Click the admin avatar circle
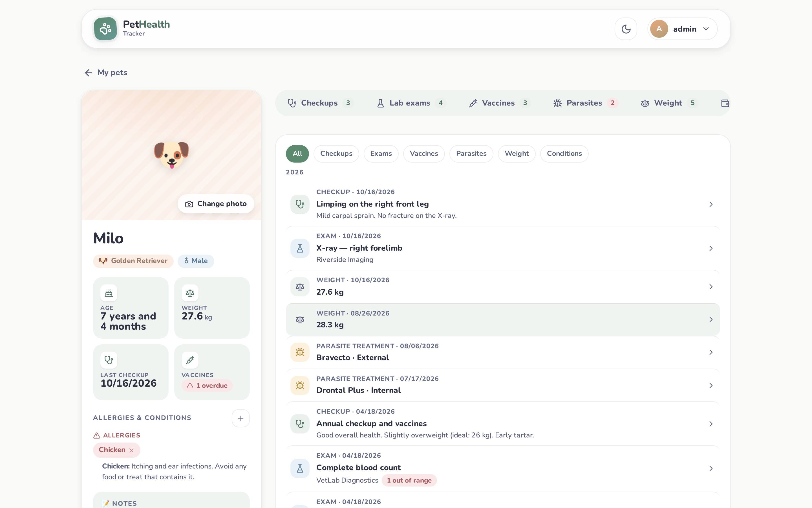Viewport: 812px width, 508px height. [659, 29]
